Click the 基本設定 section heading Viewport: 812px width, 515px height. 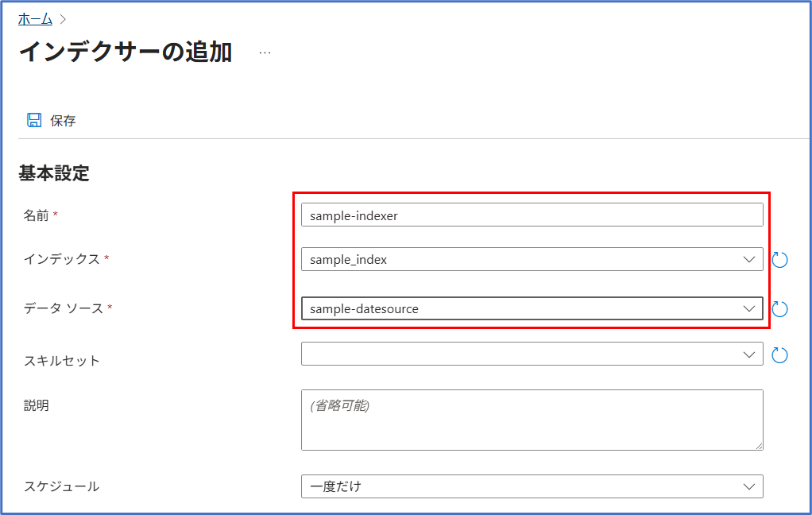coord(54,173)
